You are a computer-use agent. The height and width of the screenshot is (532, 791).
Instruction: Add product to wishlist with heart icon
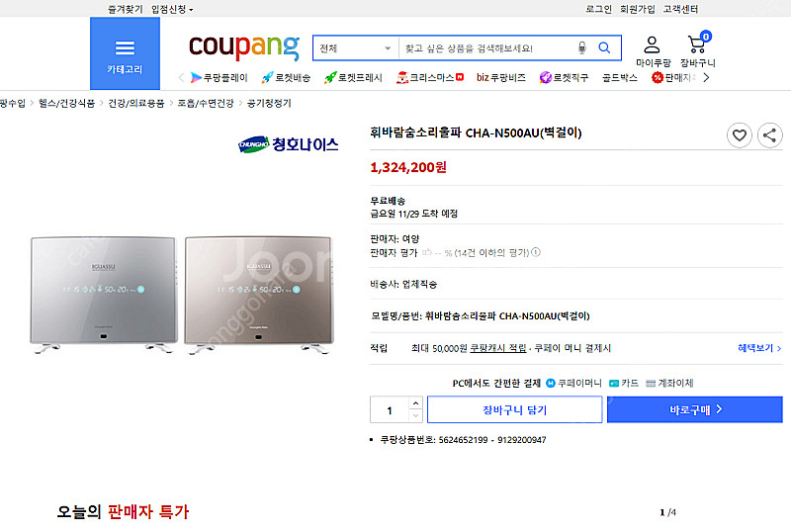click(740, 135)
